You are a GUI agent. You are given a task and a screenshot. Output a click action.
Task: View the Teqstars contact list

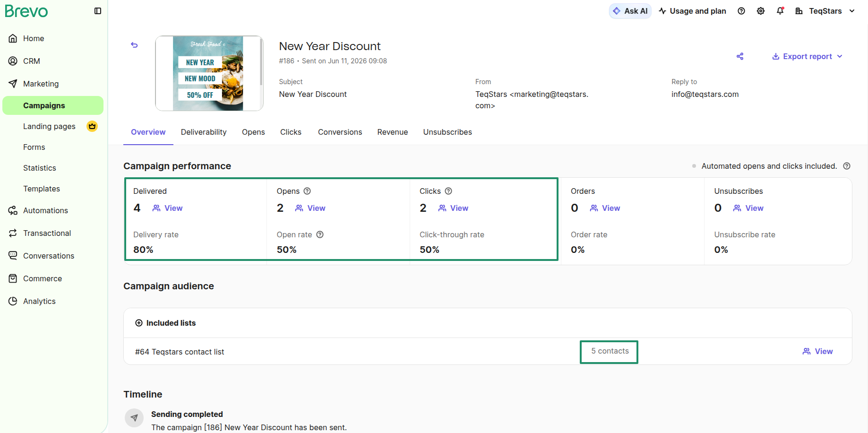click(x=818, y=351)
